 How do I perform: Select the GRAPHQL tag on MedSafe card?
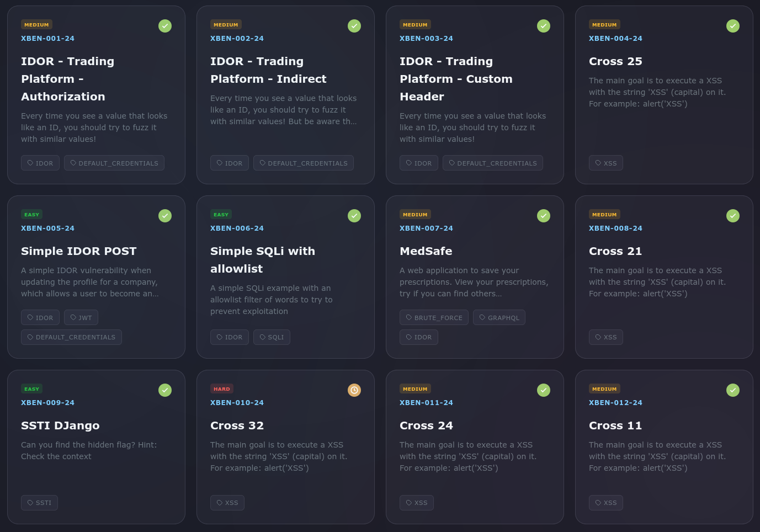499,318
